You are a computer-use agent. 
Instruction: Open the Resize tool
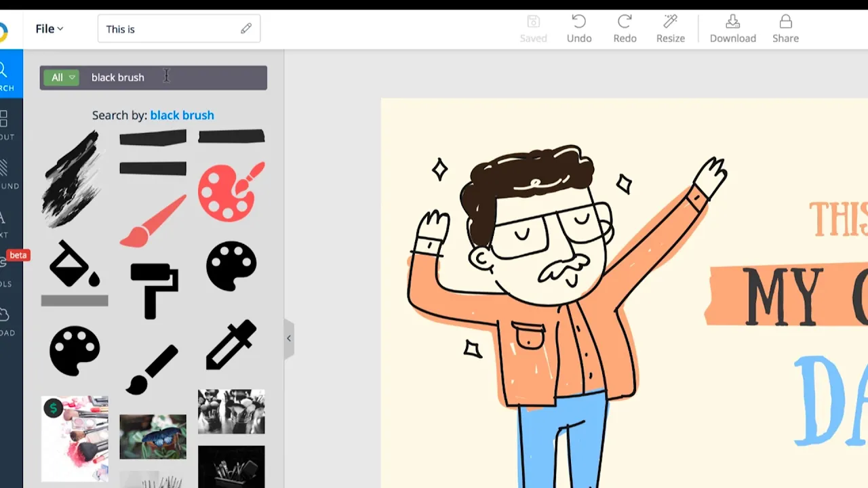[x=670, y=29]
